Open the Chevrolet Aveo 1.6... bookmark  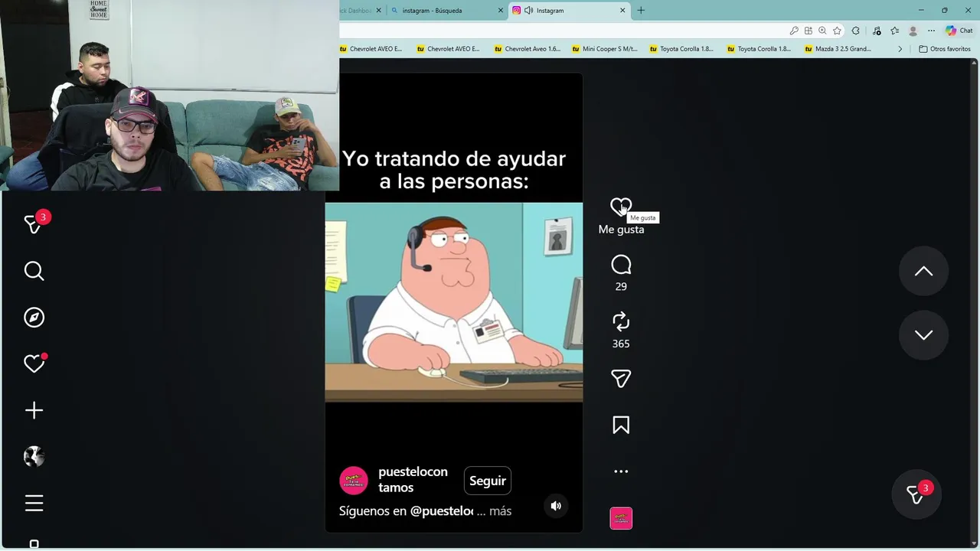coord(528,49)
